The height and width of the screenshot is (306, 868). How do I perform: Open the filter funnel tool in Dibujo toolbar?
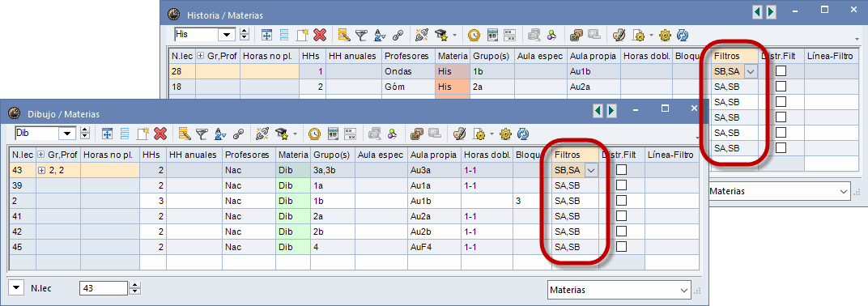click(202, 134)
